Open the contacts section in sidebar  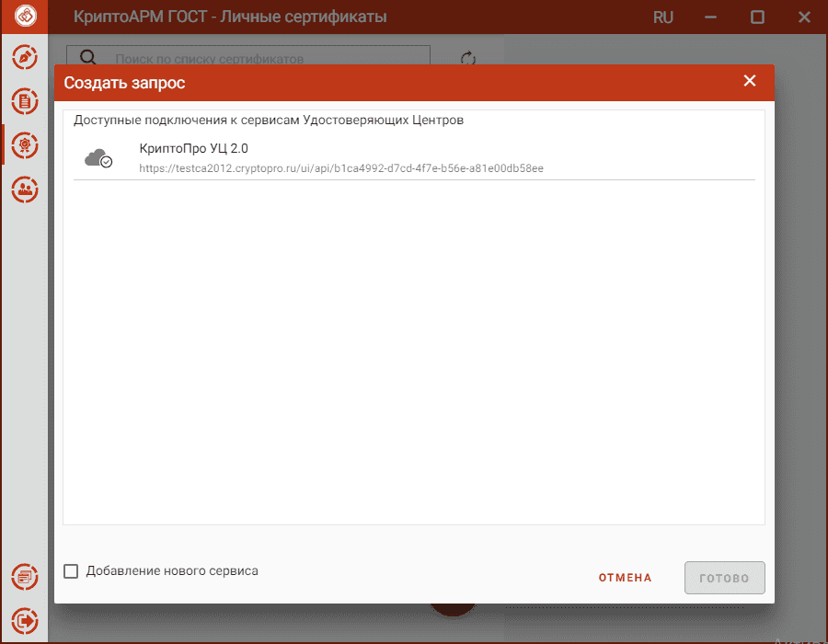(x=25, y=190)
